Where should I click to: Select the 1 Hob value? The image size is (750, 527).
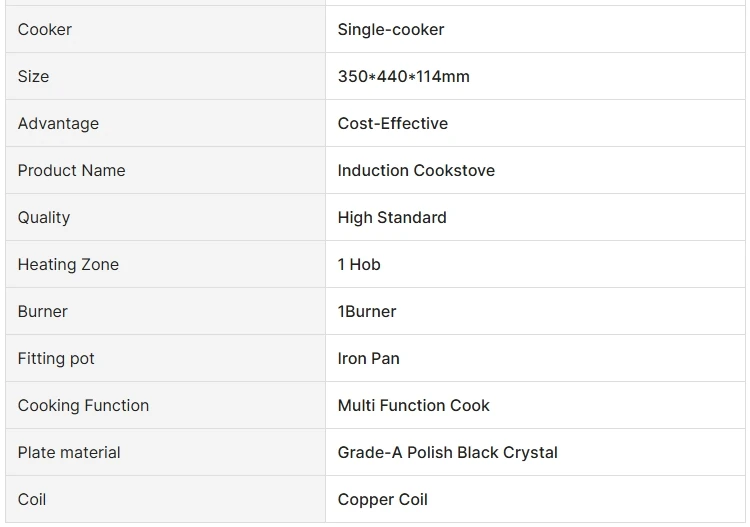pyautogui.click(x=359, y=265)
